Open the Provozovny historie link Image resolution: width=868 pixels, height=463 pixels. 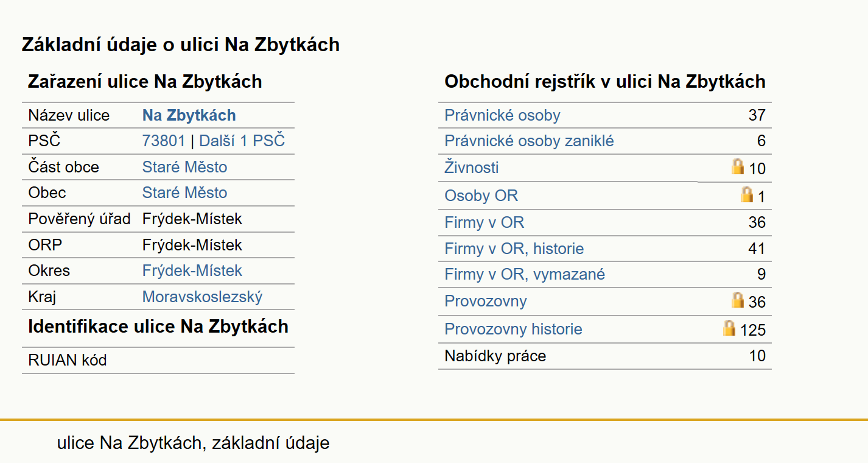click(514, 329)
